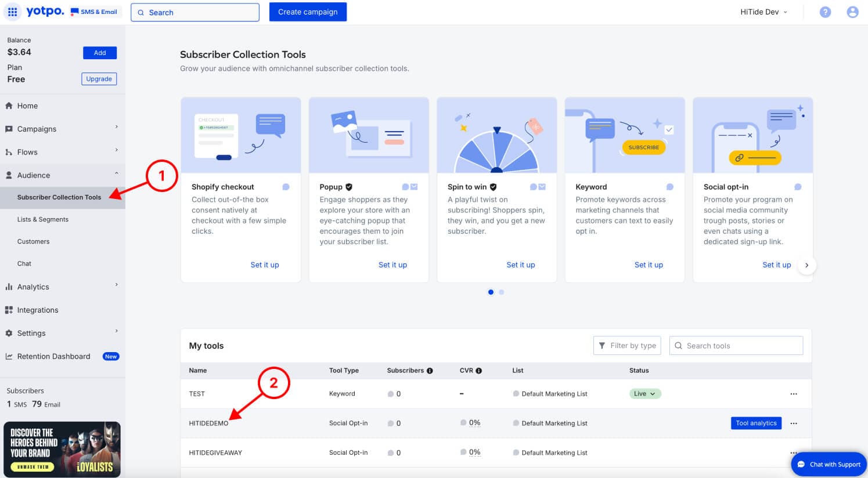Click the Spin to win verified badge
This screenshot has height=478, width=868.
(x=493, y=187)
